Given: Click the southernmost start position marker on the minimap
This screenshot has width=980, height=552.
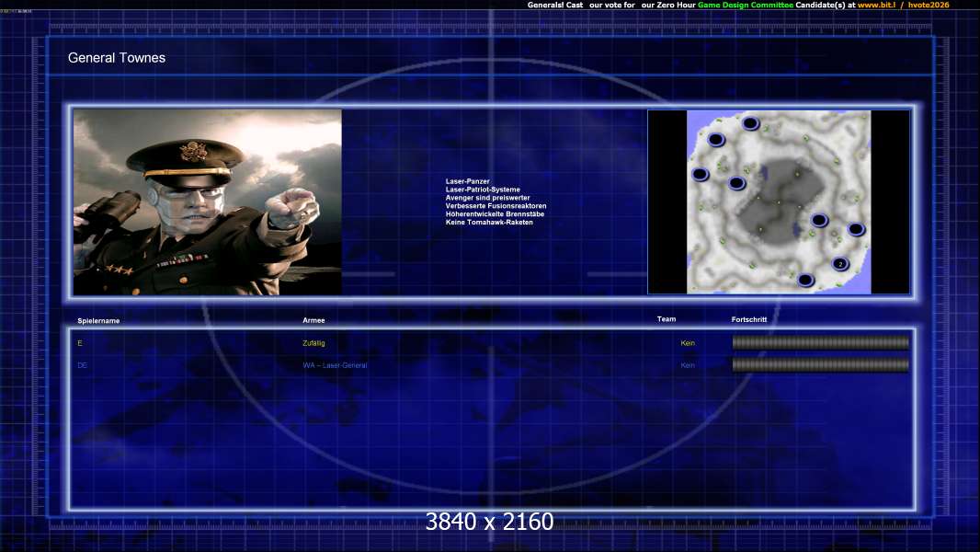Looking at the screenshot, I should pyautogui.click(x=805, y=280).
